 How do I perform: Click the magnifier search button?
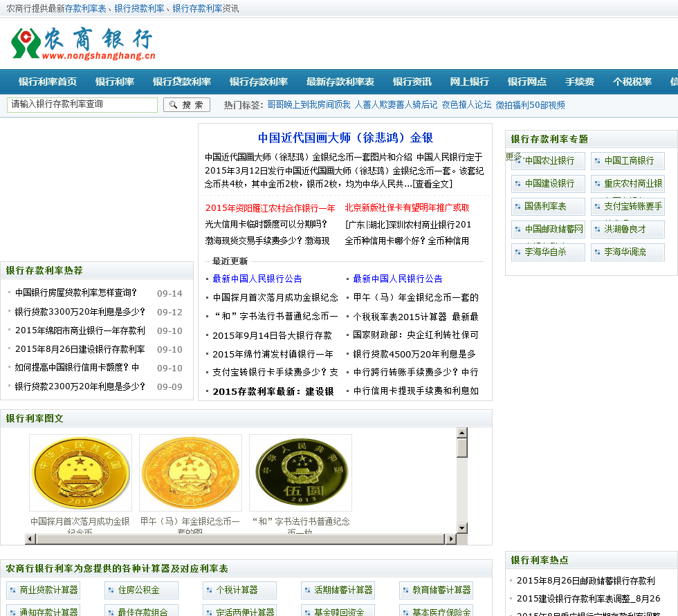click(x=187, y=104)
